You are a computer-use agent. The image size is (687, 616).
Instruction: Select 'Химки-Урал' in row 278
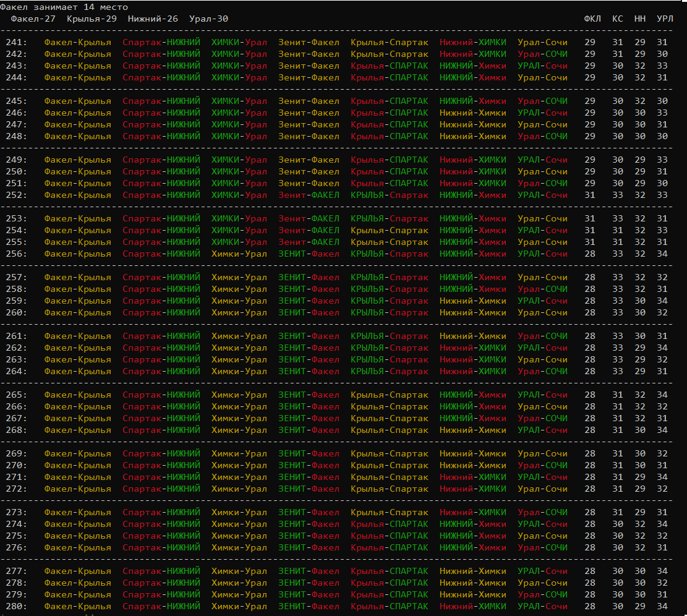[239, 583]
